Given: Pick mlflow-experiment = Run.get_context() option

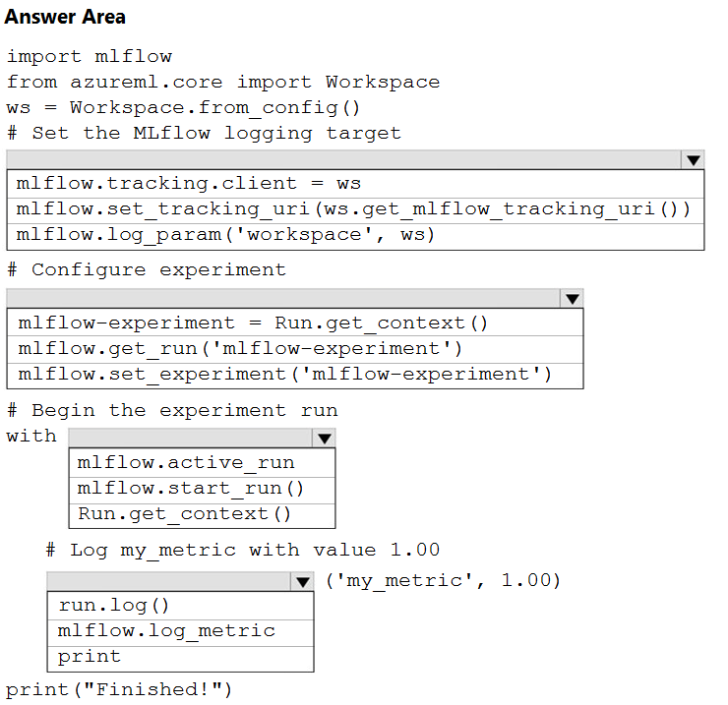Looking at the screenshot, I should pos(295,323).
